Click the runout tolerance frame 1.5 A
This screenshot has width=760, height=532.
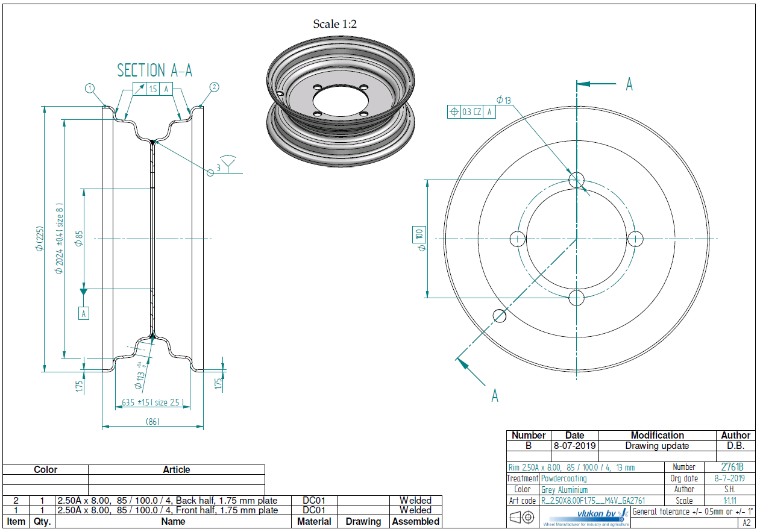coord(153,89)
